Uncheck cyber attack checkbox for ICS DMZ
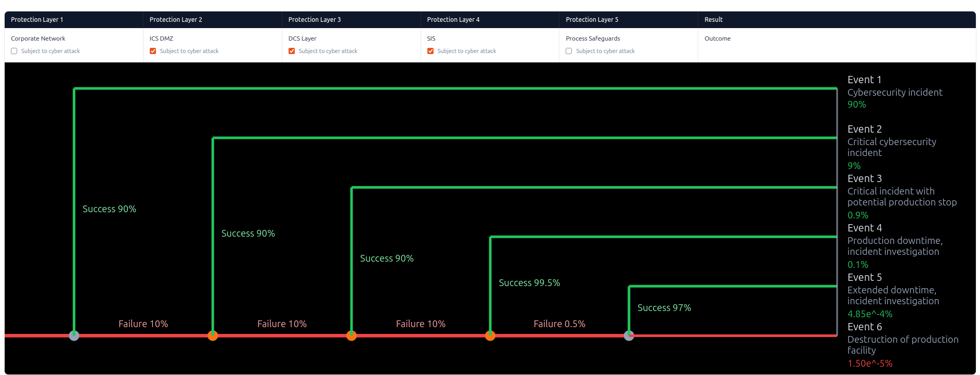This screenshot has height=375, width=980. 153,51
